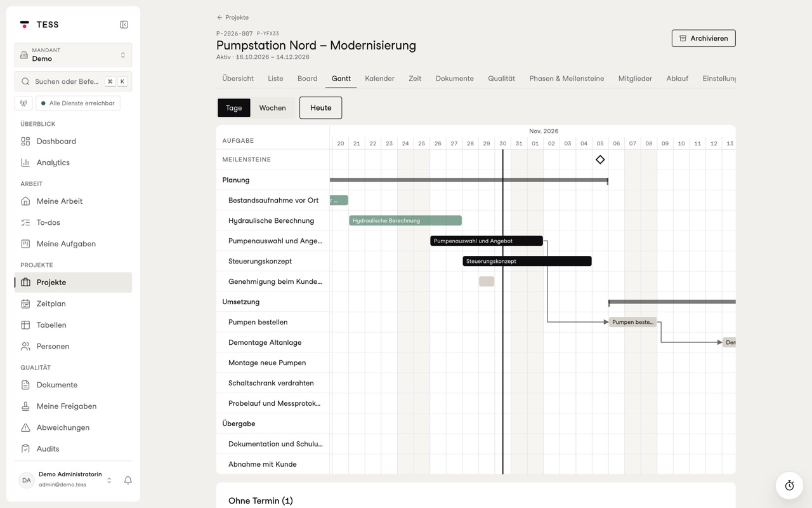Click Alle Dienste erreichbar status button
This screenshot has width=812, height=508.
click(x=78, y=103)
